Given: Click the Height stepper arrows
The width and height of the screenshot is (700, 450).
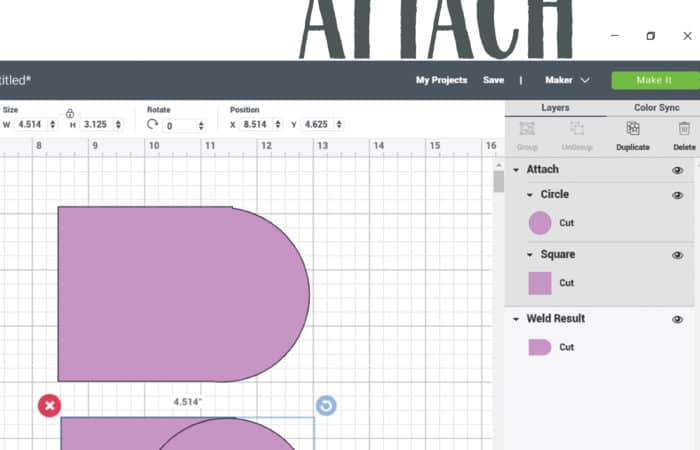Looking at the screenshot, I should click(x=118, y=125).
